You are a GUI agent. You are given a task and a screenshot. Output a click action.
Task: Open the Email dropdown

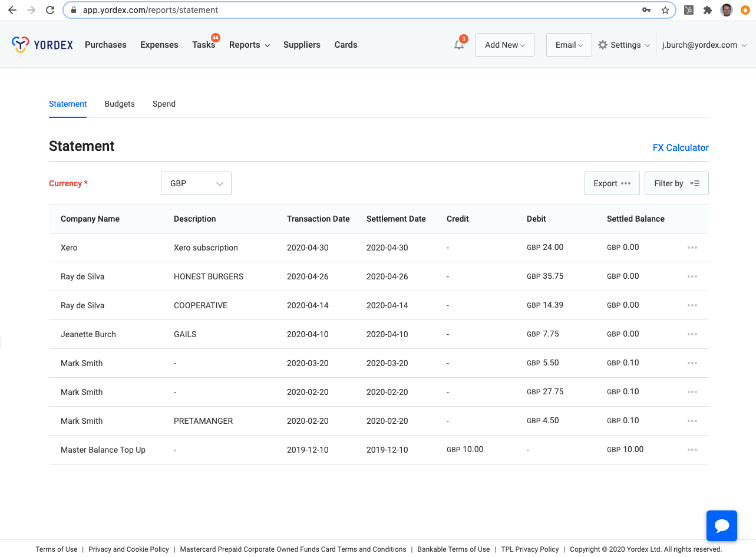[569, 45]
